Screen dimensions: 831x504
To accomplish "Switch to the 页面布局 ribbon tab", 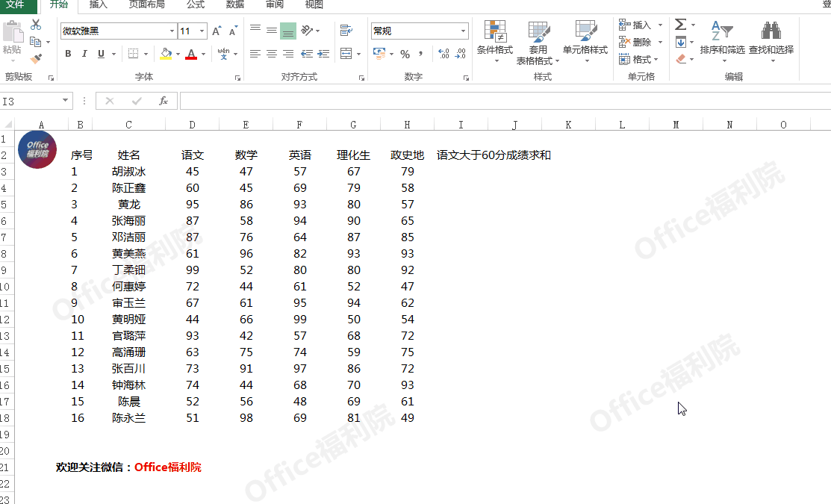I will [x=147, y=4].
